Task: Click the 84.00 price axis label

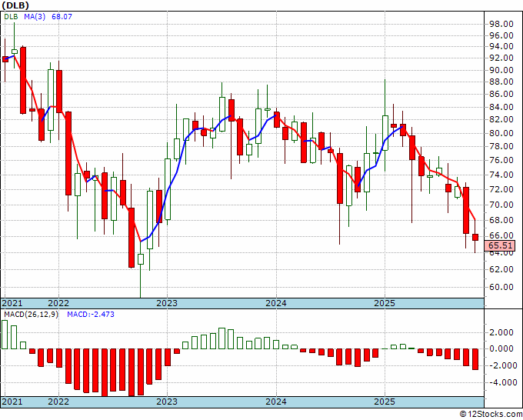Action: click(x=501, y=107)
